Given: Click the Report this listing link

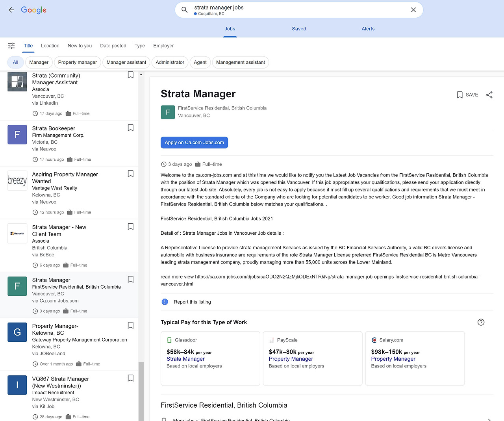Looking at the screenshot, I should pyautogui.click(x=192, y=302).
